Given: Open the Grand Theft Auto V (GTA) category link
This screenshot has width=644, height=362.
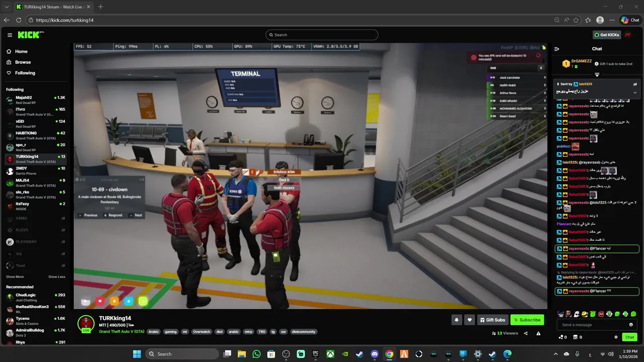Looking at the screenshot, I should [121, 332].
